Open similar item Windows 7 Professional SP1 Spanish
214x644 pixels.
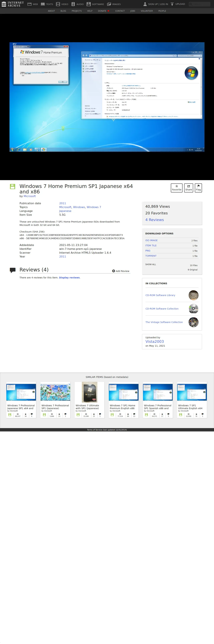158,400
